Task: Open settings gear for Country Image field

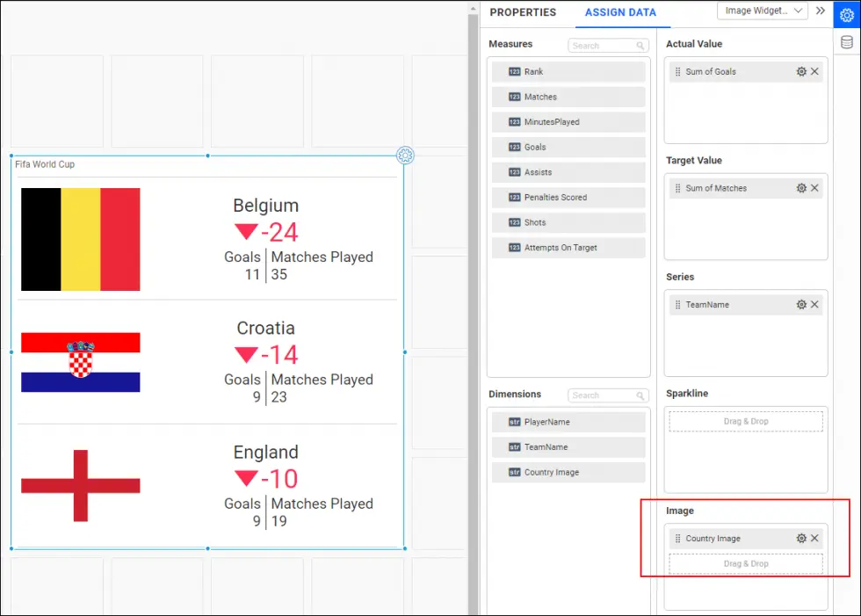Action: 801,539
